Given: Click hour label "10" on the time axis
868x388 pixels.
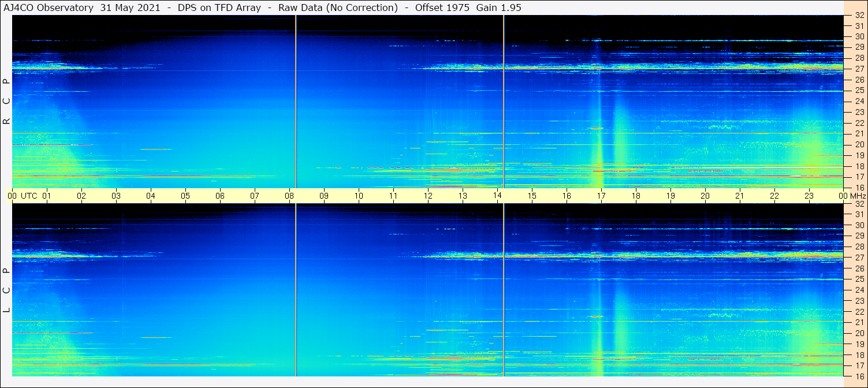Looking at the screenshot, I should pos(359,196).
